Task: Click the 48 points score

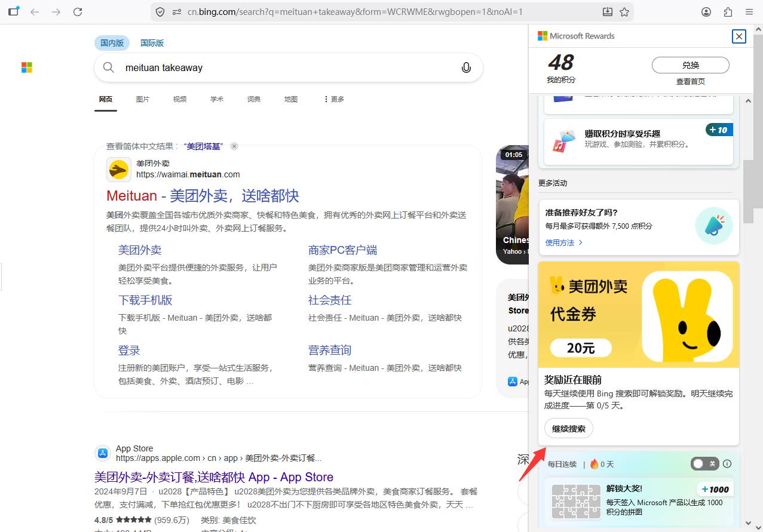Action: (x=560, y=62)
